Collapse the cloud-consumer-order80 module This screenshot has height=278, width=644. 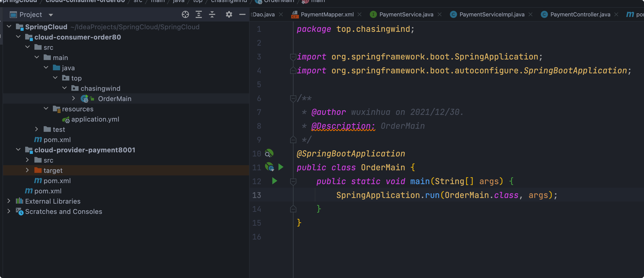(18, 37)
